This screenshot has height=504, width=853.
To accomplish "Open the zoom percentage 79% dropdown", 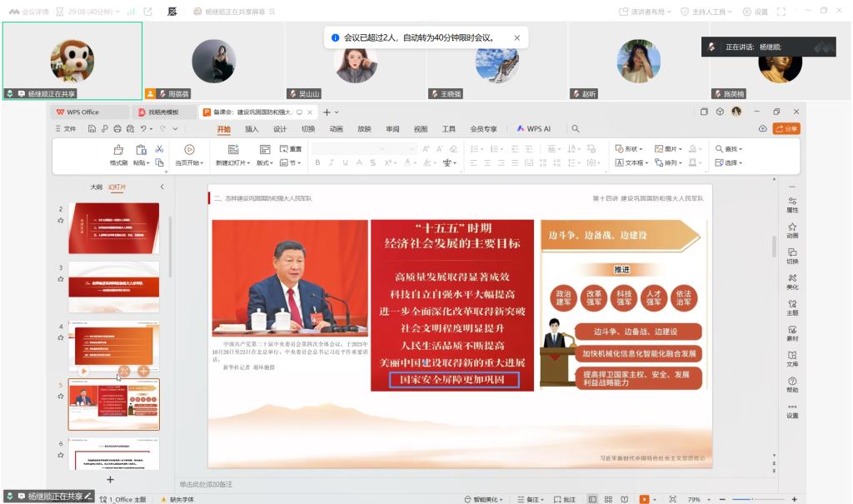I will point(697,499).
